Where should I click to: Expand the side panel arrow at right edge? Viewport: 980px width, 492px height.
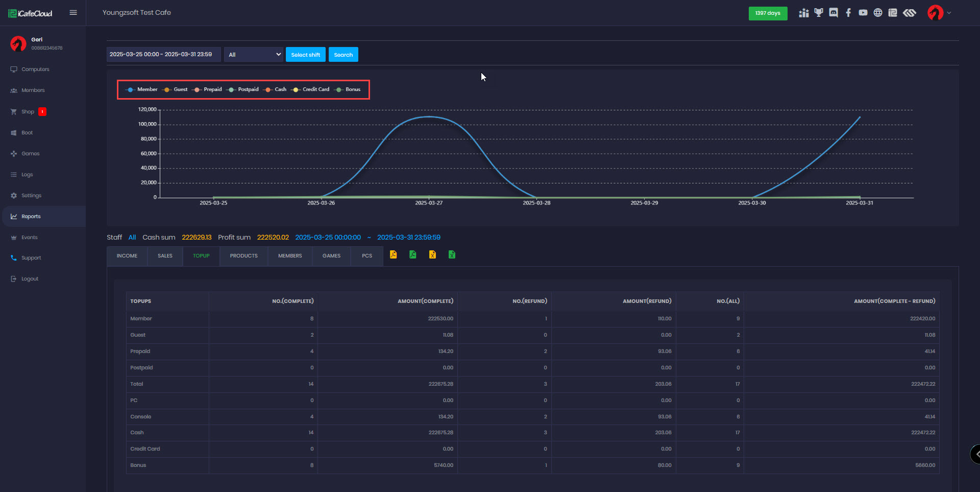[x=976, y=454]
